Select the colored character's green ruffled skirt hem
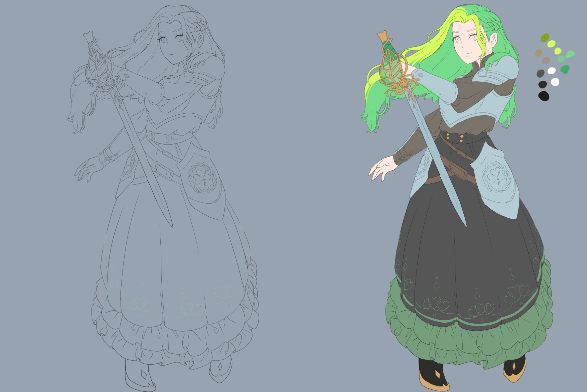Image resolution: width=587 pixels, height=392 pixels. click(x=469, y=344)
